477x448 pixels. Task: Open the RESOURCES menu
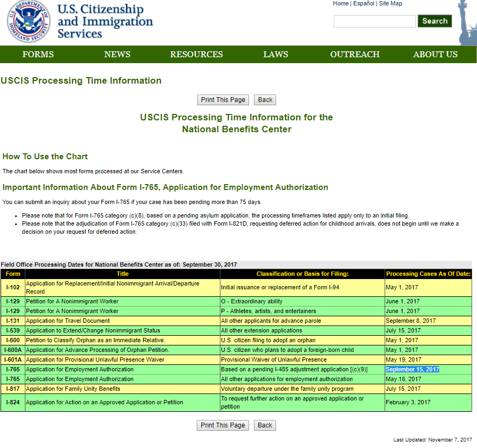pyautogui.click(x=196, y=55)
